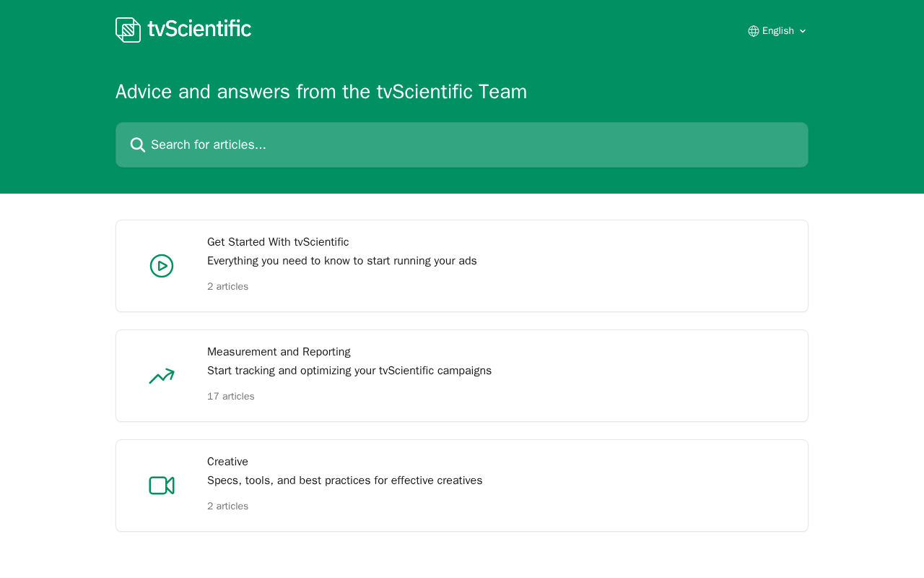
Task: Click "Everything you need to know" description
Action: coord(342,261)
